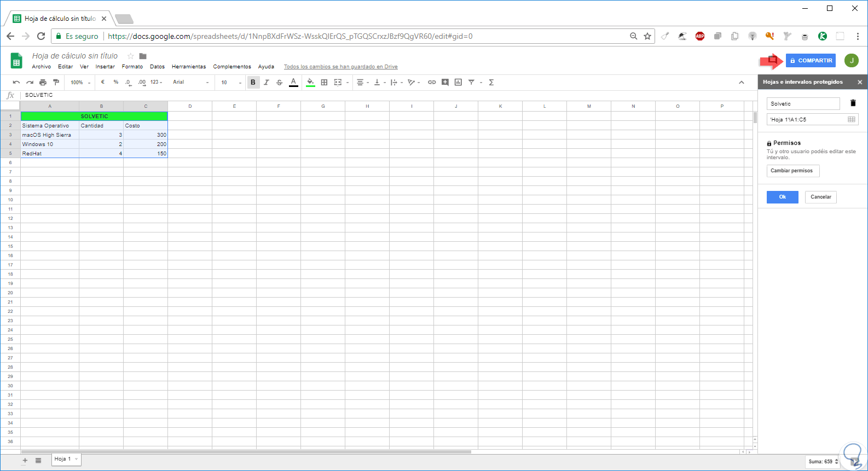Open more number formats 123 dropdown
The image size is (868, 471).
pos(156,83)
